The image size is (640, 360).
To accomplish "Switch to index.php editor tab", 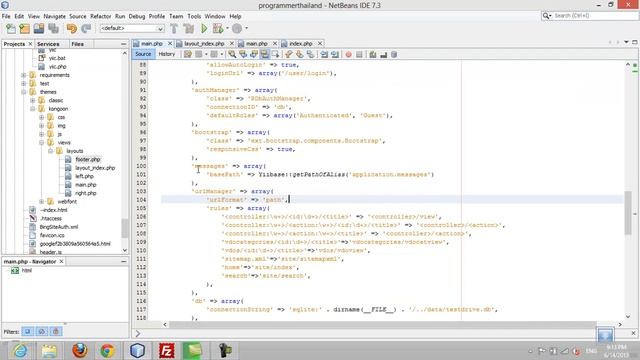I will [x=300, y=43].
